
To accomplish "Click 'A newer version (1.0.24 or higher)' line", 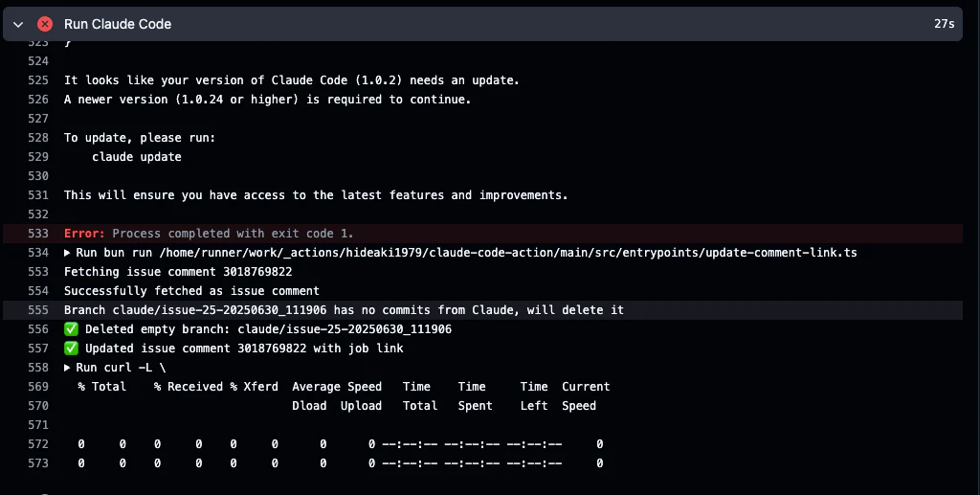I will pyautogui.click(x=268, y=100).
